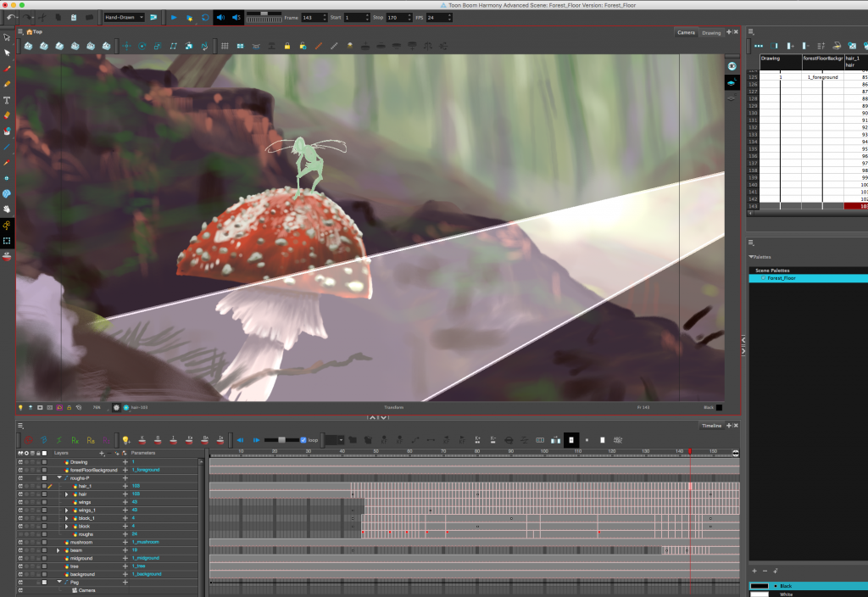Expand the beam layer in Timeline
Image resolution: width=868 pixels, height=597 pixels.
click(x=58, y=550)
